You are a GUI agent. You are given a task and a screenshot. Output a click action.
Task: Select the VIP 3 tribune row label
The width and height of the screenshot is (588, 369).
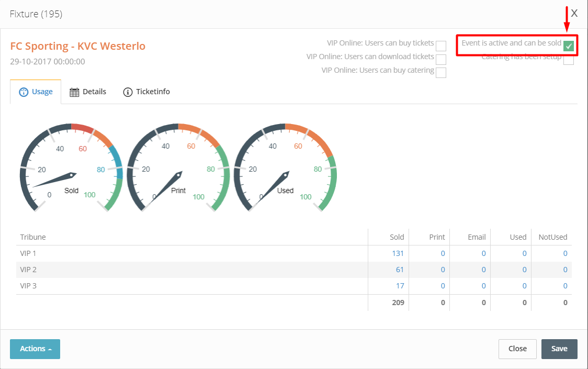point(28,286)
